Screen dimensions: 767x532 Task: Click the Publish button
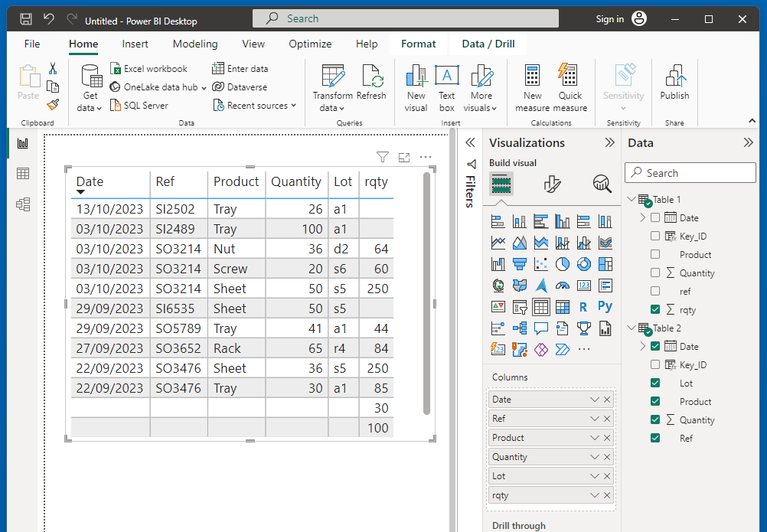coord(674,82)
